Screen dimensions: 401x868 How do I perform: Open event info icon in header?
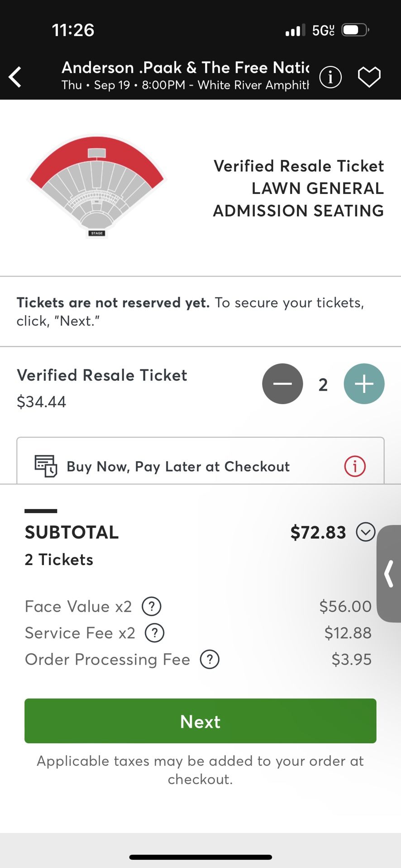[330, 77]
